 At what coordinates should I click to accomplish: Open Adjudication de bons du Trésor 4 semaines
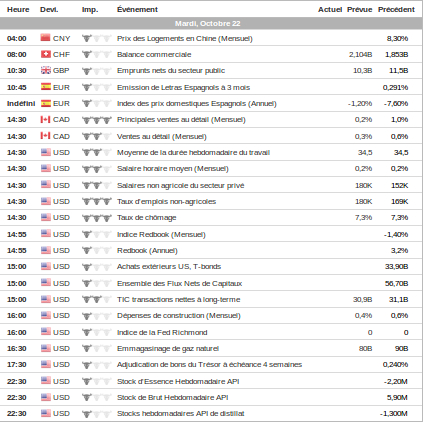click(x=209, y=365)
